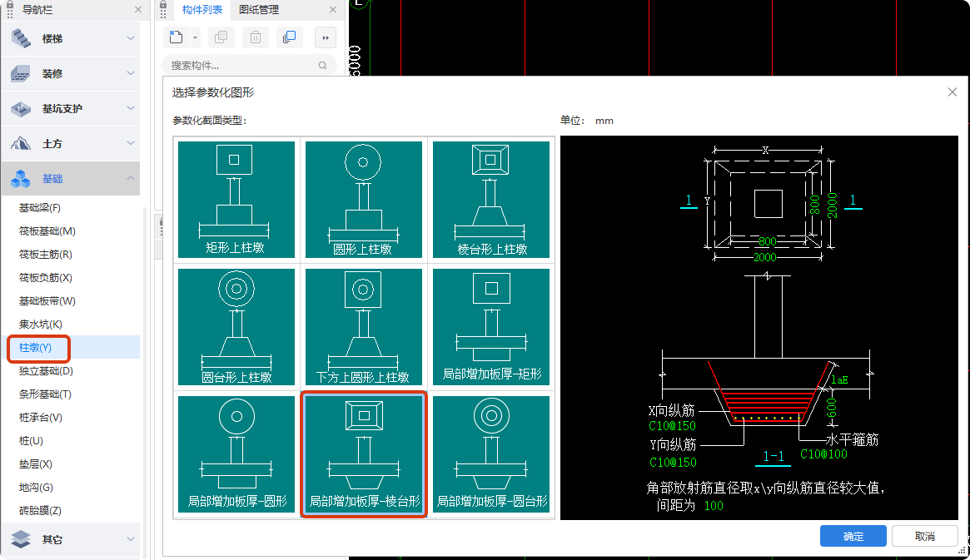Image resolution: width=970 pixels, height=560 pixels.
Task: Click the 装修 decoration icon
Action: (x=21, y=73)
